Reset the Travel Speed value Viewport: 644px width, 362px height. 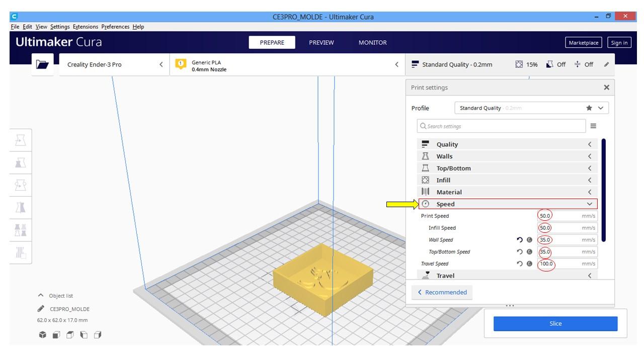[520, 264]
